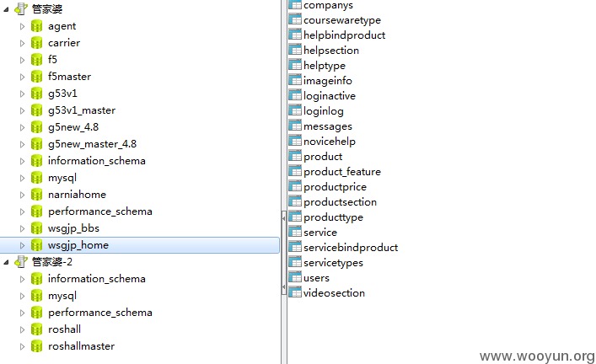Select the g53v1 database label

[x=62, y=94]
